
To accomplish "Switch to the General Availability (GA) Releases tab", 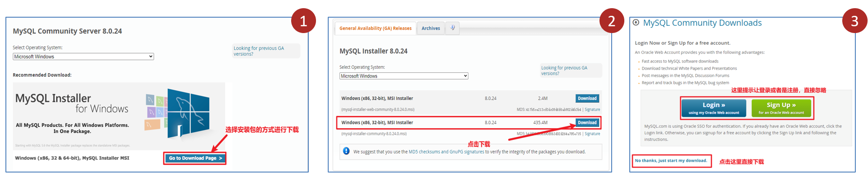I will (x=375, y=28).
